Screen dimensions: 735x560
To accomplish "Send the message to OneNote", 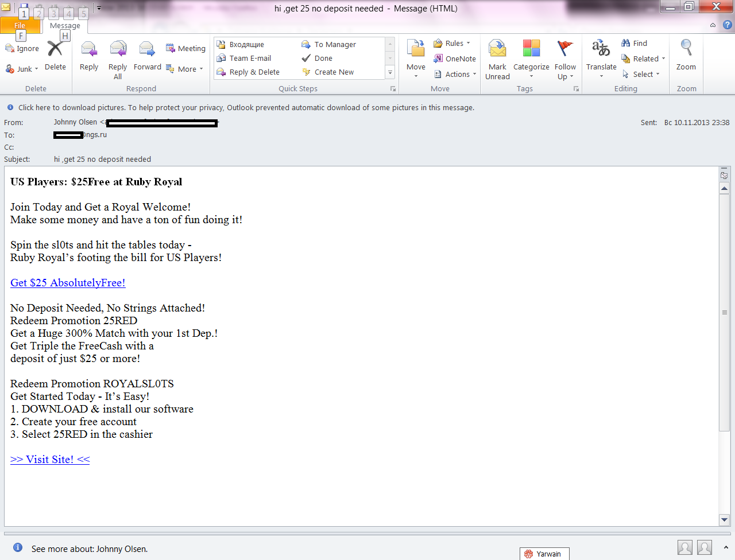I will click(x=455, y=59).
